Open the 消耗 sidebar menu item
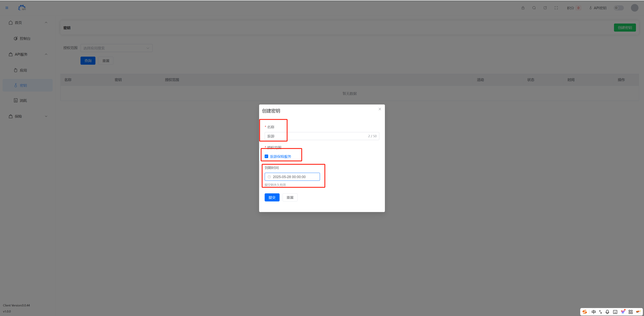This screenshot has height=316, width=644. click(x=23, y=100)
